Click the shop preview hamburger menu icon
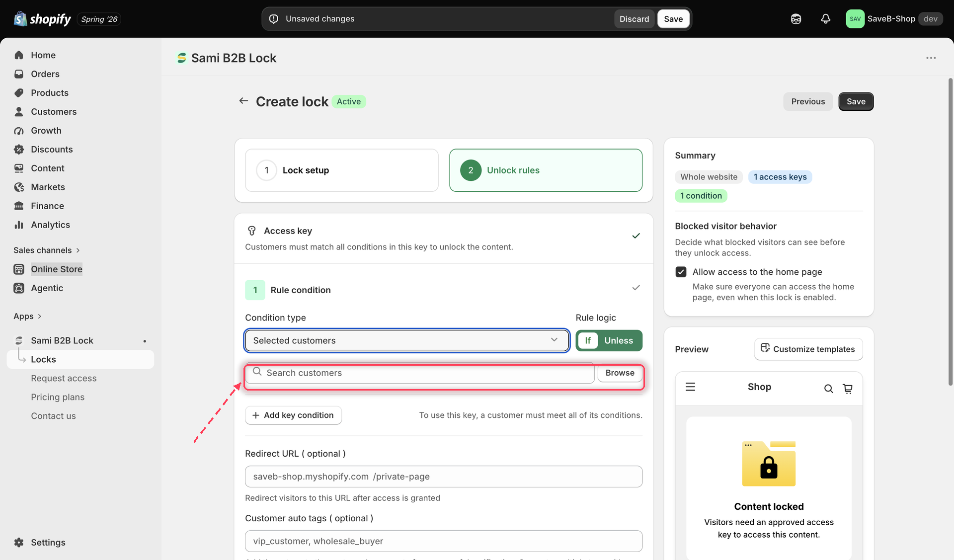This screenshot has width=954, height=560. point(690,387)
